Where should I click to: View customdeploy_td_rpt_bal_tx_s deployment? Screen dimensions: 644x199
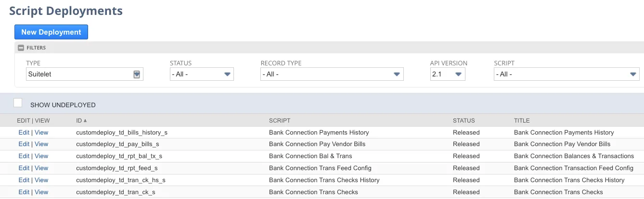[x=41, y=156]
